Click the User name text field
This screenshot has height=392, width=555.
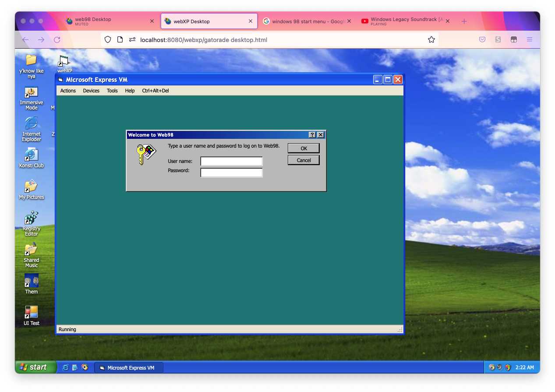click(x=231, y=161)
